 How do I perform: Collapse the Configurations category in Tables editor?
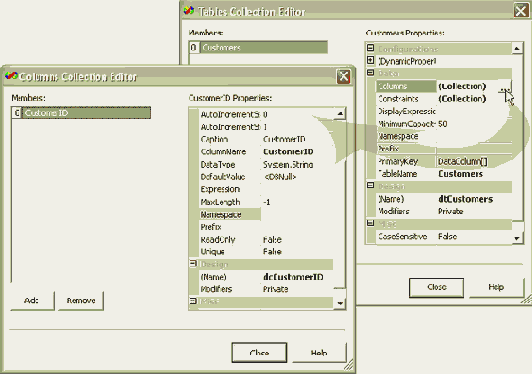click(x=370, y=48)
